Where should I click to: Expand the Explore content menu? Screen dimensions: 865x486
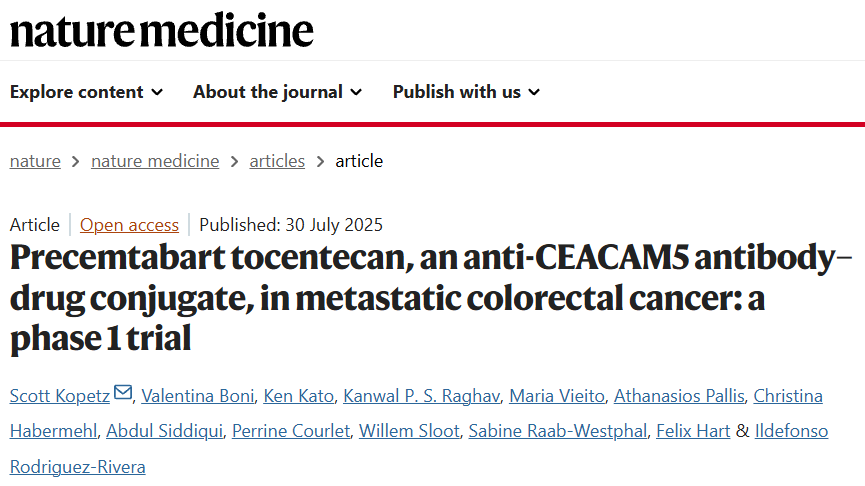tap(87, 92)
